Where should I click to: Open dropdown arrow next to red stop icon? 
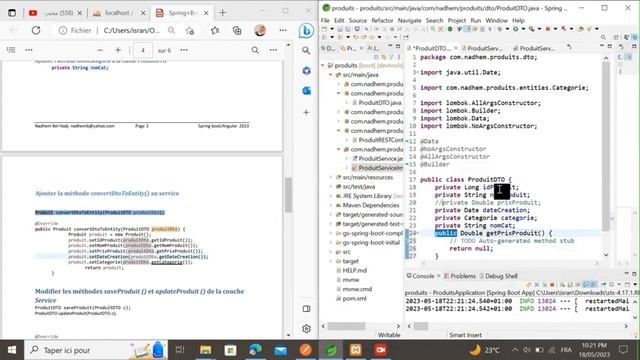[555, 29]
